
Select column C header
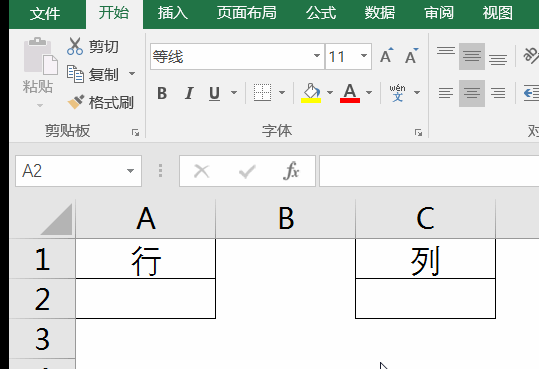pos(426,219)
